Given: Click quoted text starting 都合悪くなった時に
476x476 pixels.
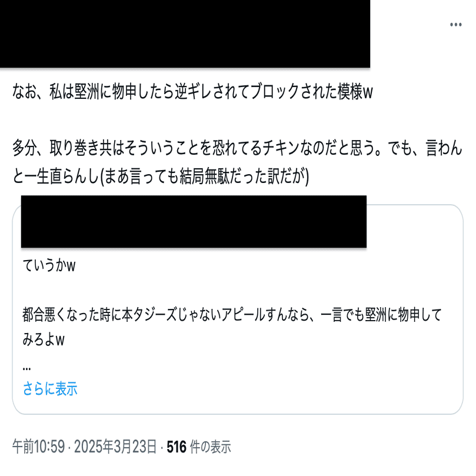Looking at the screenshot, I should coord(232,315).
